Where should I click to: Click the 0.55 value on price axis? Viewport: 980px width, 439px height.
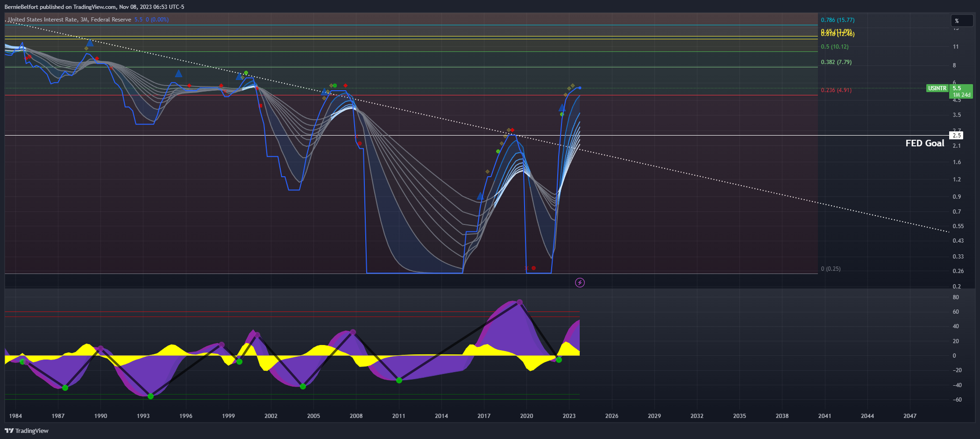click(958, 226)
